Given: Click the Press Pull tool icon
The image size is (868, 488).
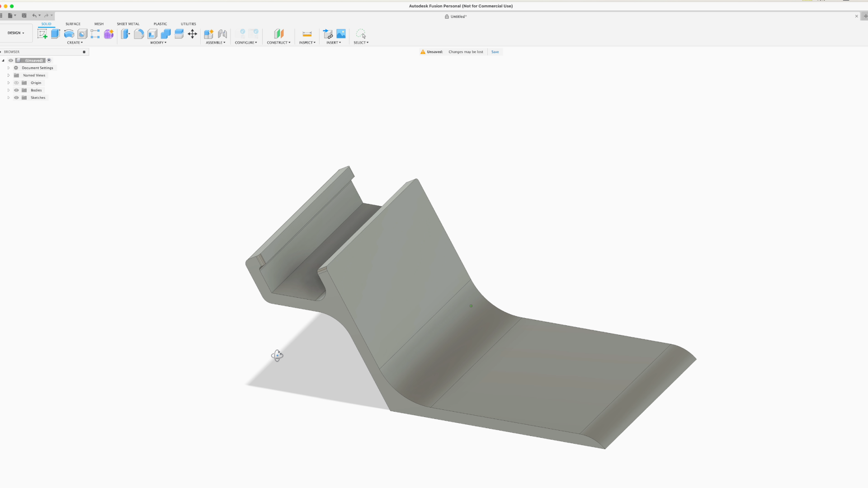Looking at the screenshot, I should (125, 34).
